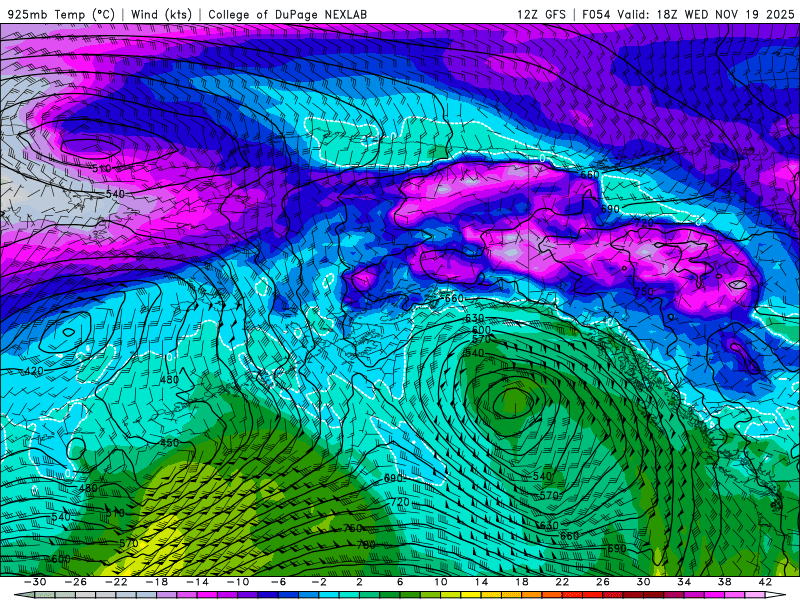This screenshot has width=800, height=600.
Task: Click the 780 height contour label
Action: [x=366, y=545]
